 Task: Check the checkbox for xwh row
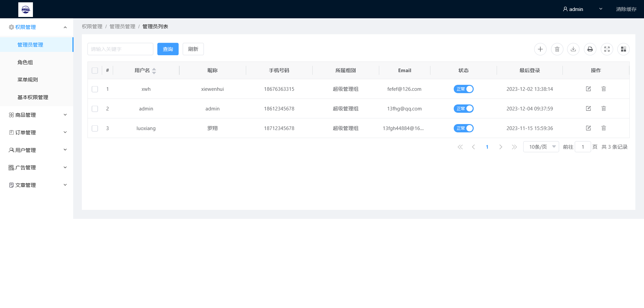[95, 89]
